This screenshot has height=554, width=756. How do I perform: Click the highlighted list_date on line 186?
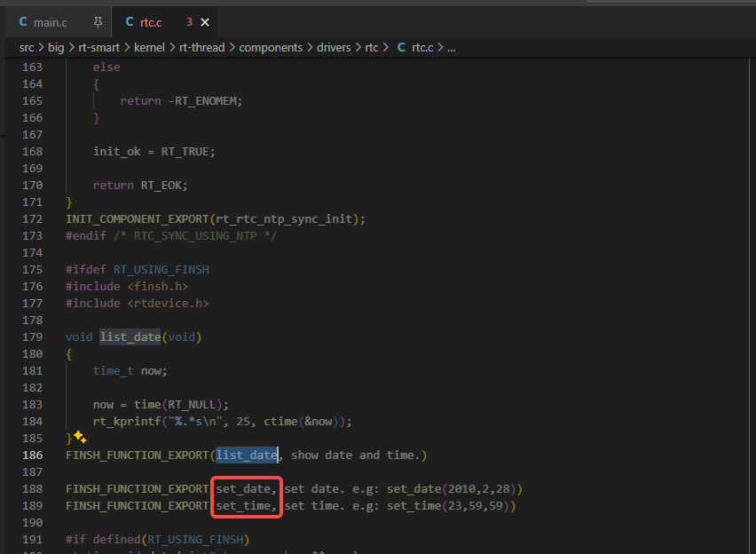click(x=247, y=455)
